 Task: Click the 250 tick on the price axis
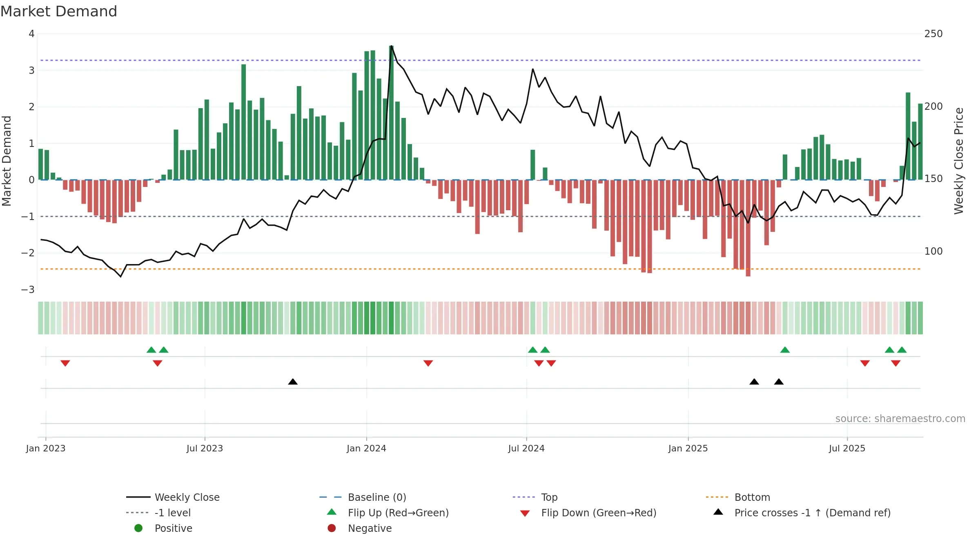(x=933, y=33)
